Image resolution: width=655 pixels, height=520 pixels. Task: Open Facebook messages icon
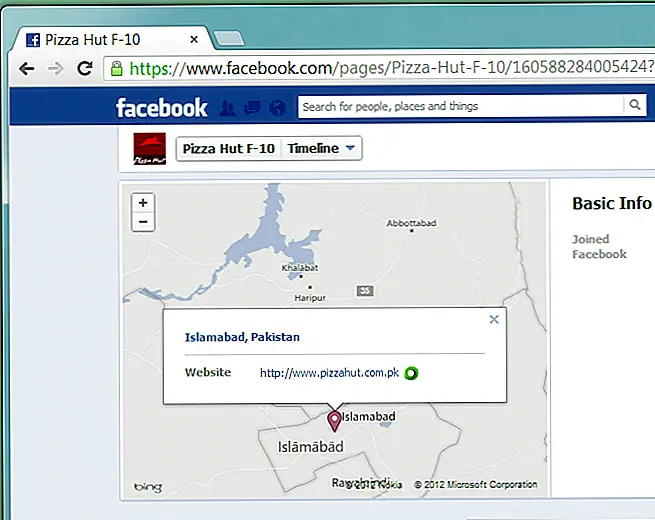click(252, 108)
